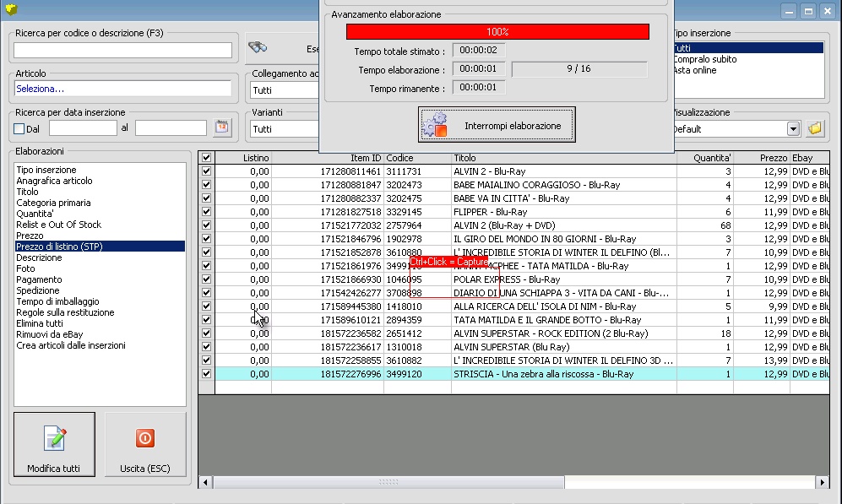The image size is (842, 504).
Task: Open the calendar date picker icon
Action: 222,128
